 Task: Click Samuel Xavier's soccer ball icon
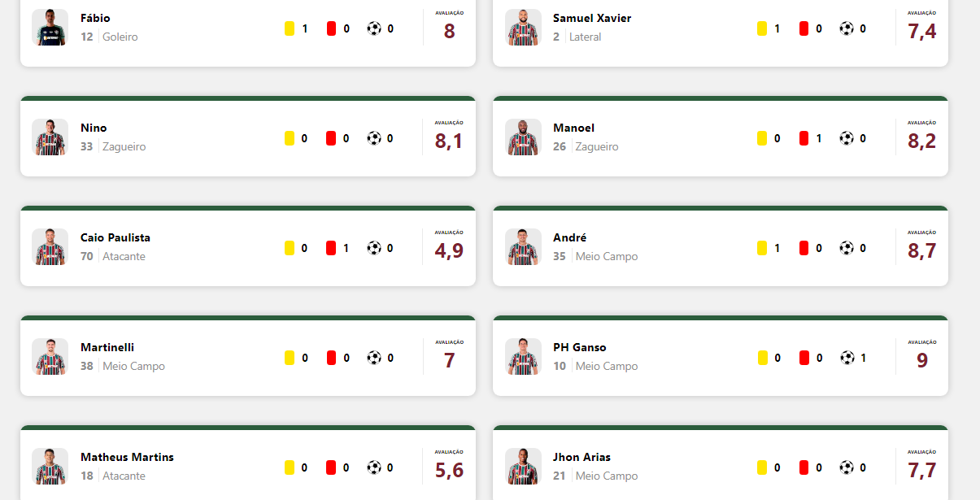847,28
